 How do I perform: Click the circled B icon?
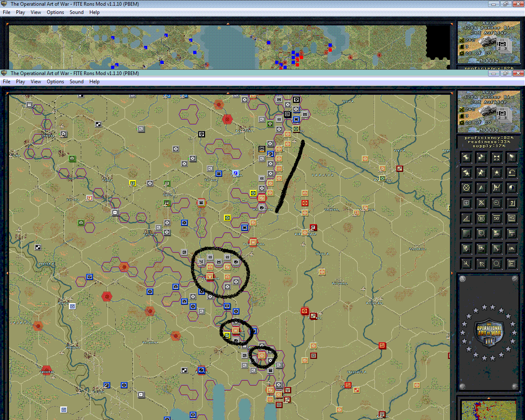pos(482,218)
